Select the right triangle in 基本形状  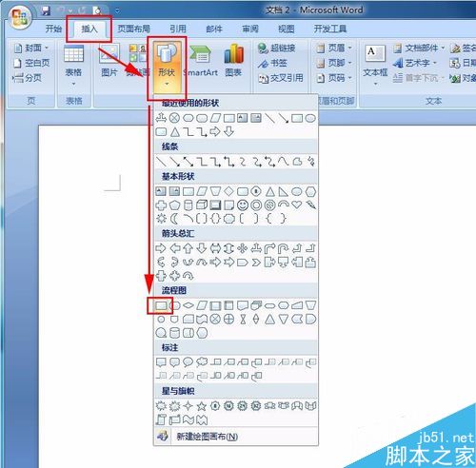pyautogui.click(x=283, y=191)
